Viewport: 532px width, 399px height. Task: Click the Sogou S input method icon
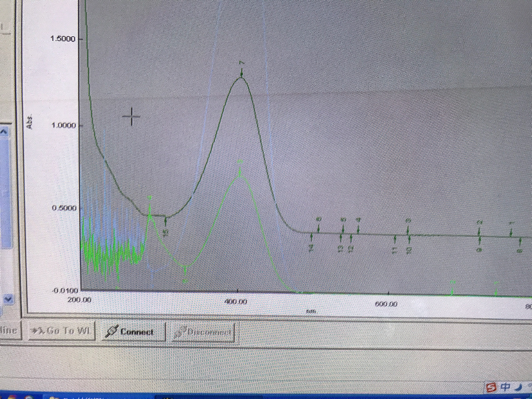tap(491, 387)
